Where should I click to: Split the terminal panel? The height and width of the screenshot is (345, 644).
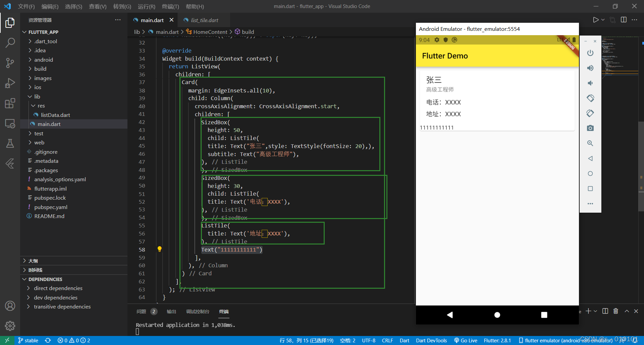pos(605,311)
